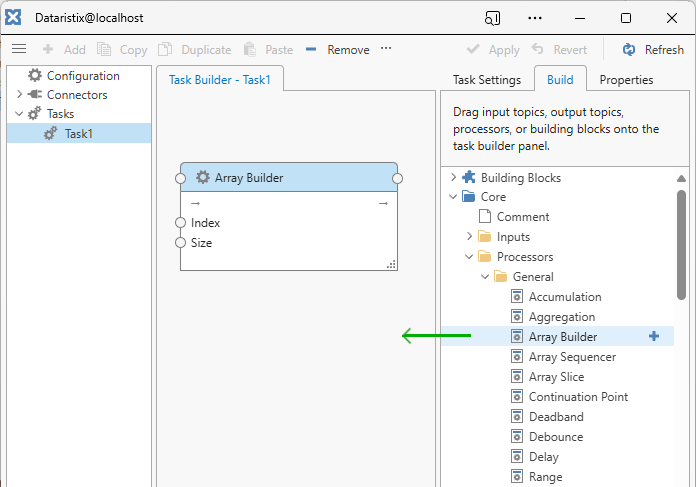Select the Array Sequencer processor
Image resolution: width=696 pixels, height=487 pixels.
572,357
